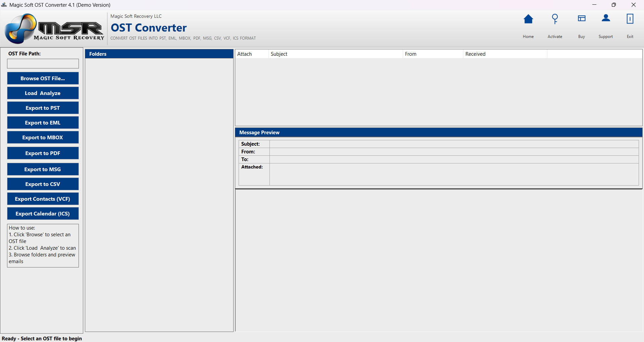
Task: Choose Export to MBOX
Action: pyautogui.click(x=43, y=137)
